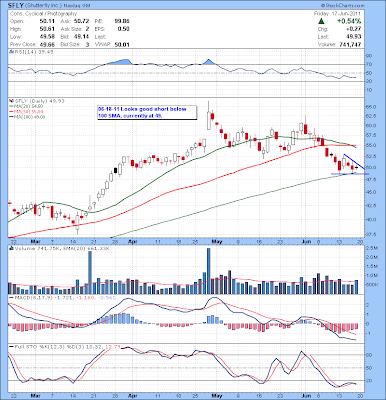Select the blue short-below-100-SMA annotation box

pos(147,113)
